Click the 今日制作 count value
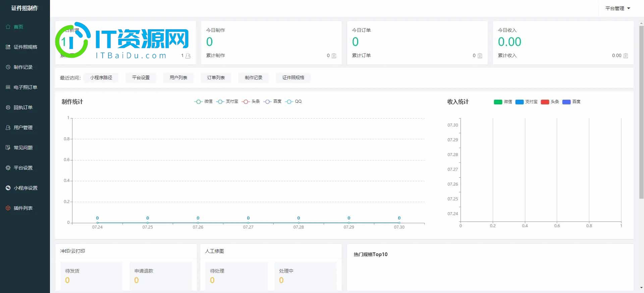Screen dimensions: 644x293 tap(209, 42)
